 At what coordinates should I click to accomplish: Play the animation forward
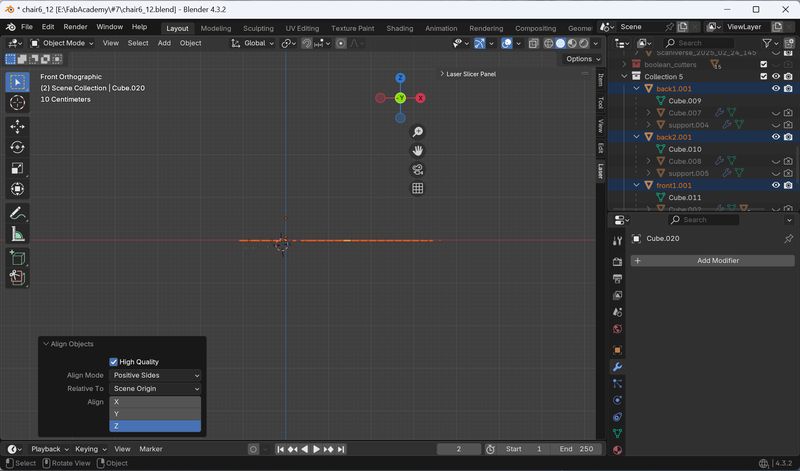click(x=316, y=449)
